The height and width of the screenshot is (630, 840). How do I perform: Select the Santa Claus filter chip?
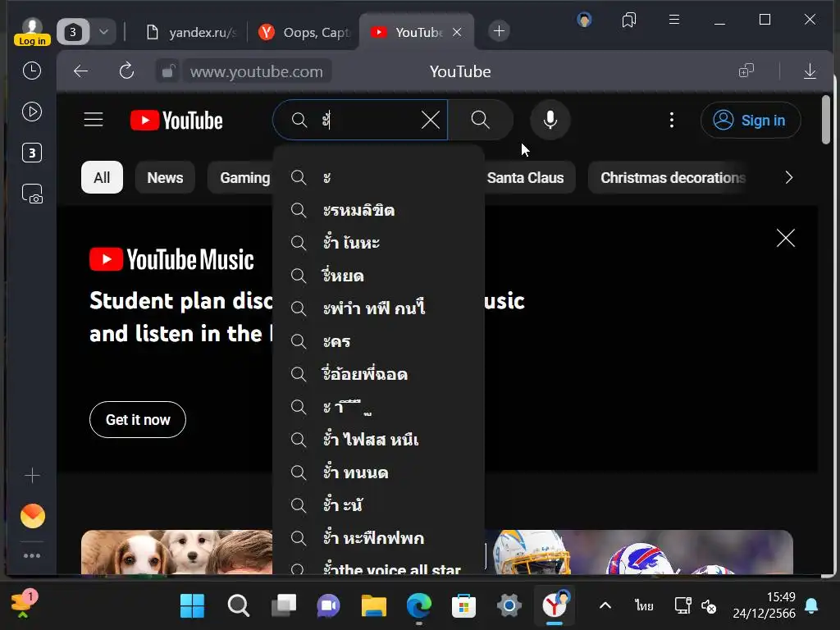pyautogui.click(x=525, y=177)
